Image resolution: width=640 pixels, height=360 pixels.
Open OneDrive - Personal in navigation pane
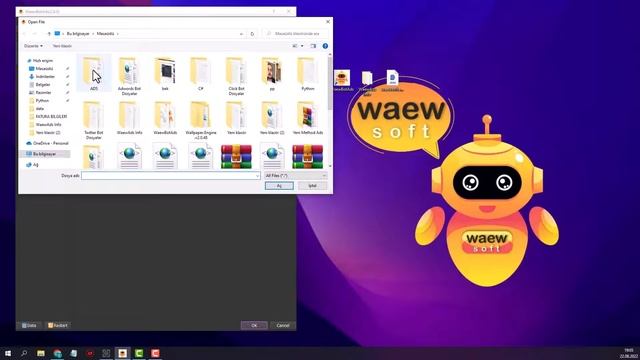pyautogui.click(x=47, y=143)
